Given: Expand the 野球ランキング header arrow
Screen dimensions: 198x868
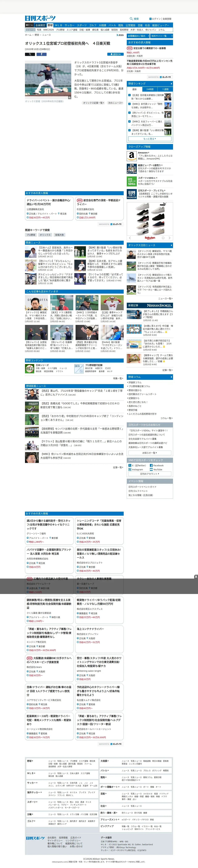Looking at the screenshot, I should [171, 84].
